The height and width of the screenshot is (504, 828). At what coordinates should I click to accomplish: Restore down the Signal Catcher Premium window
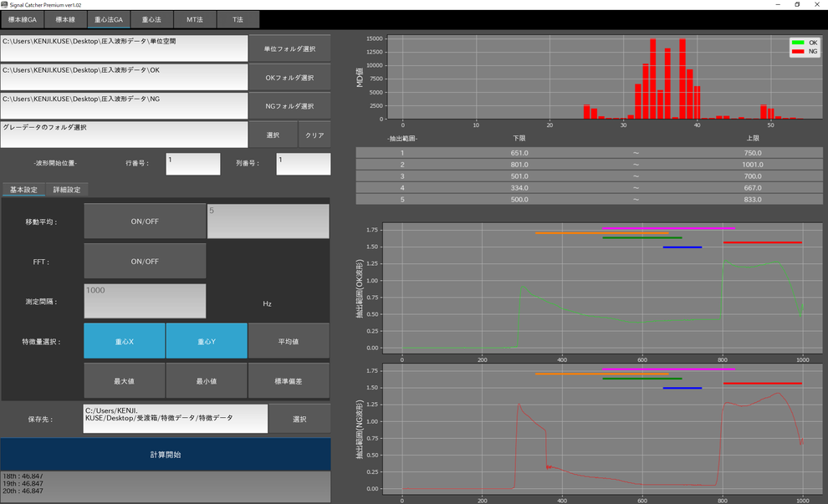797,5
